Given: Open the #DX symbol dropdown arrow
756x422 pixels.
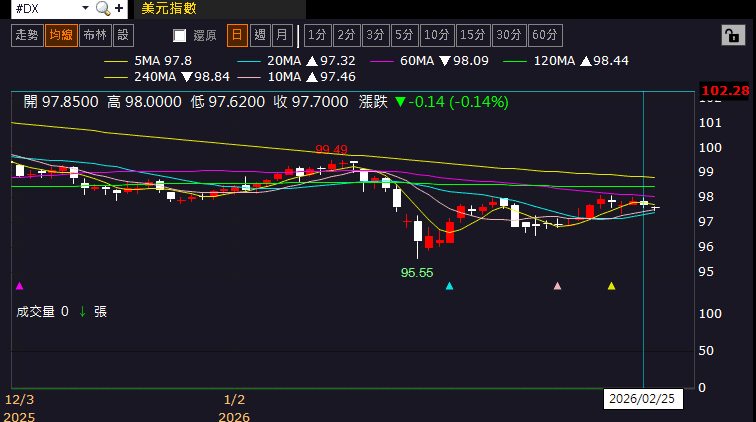Looking at the screenshot, I should [85, 8].
